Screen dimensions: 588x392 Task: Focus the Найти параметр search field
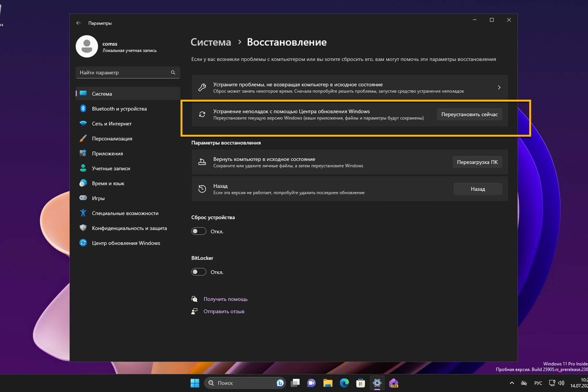[x=128, y=73]
